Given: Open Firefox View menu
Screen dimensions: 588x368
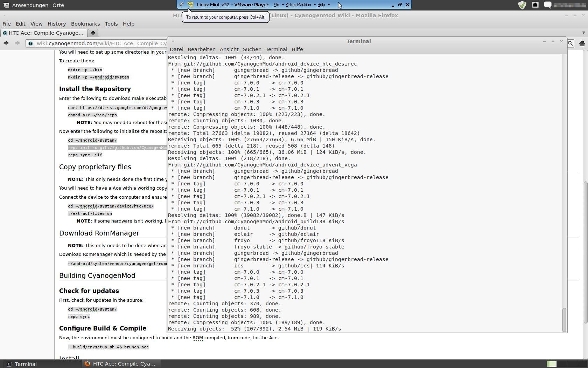Looking at the screenshot, I should pyautogui.click(x=36, y=24).
